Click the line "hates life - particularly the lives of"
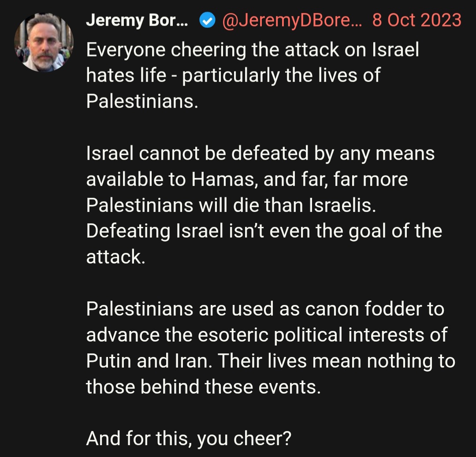This screenshot has height=457, width=476. [233, 75]
